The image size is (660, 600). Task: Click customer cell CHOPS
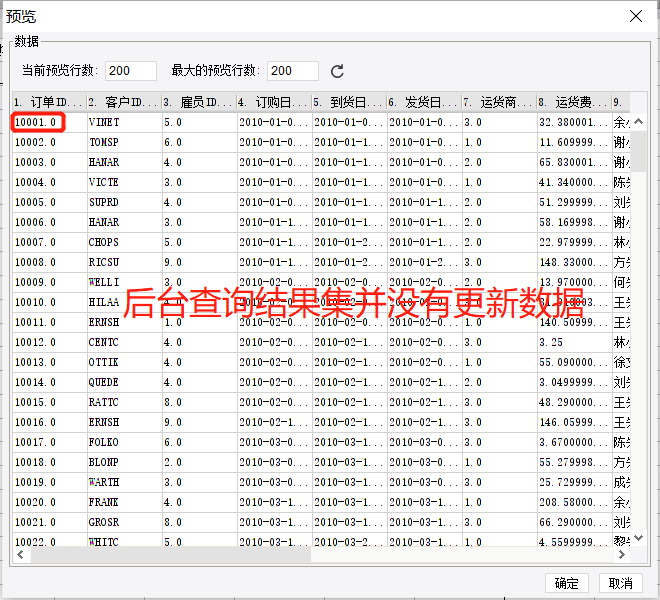point(125,243)
